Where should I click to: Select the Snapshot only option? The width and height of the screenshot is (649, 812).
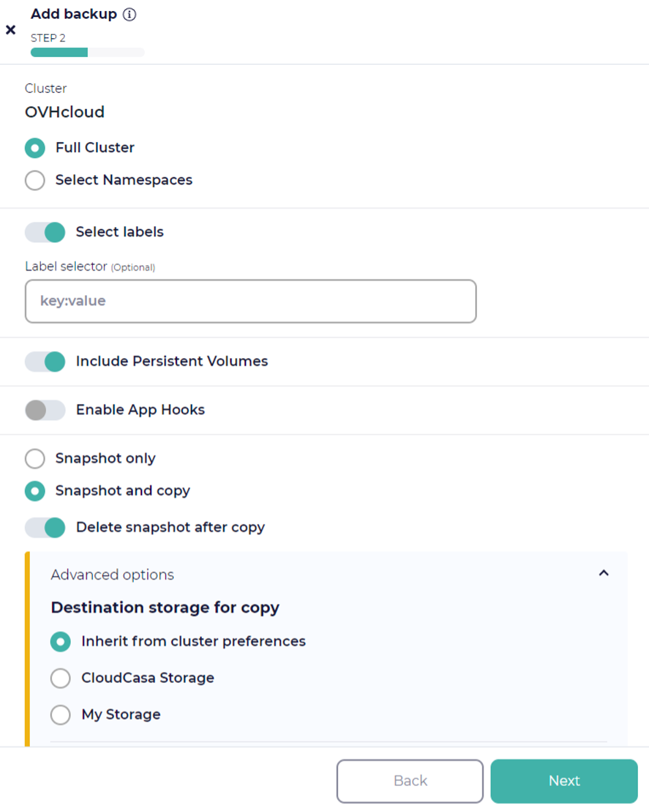35,459
